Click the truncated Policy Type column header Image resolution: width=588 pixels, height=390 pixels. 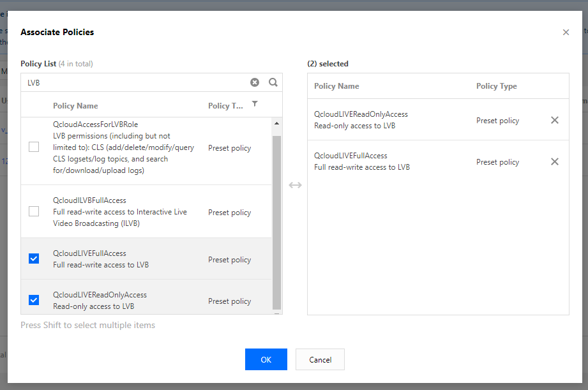click(225, 106)
